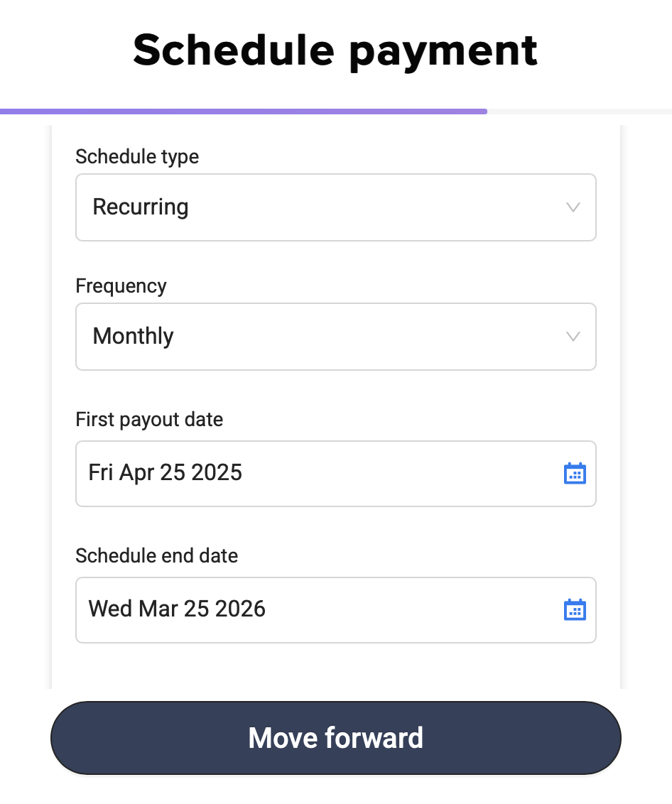Image resolution: width=672 pixels, height=804 pixels.
Task: Select the "Wed Mar 25 2026" date text
Action: 177,609
